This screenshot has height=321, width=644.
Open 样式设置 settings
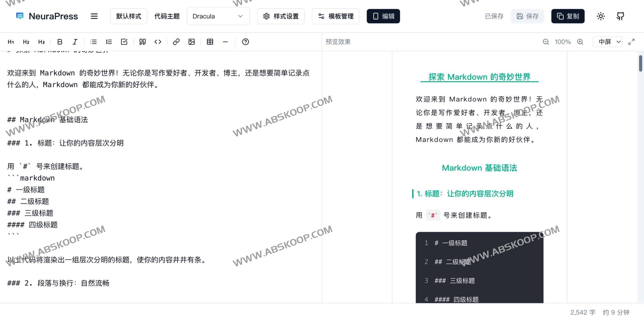point(281,16)
